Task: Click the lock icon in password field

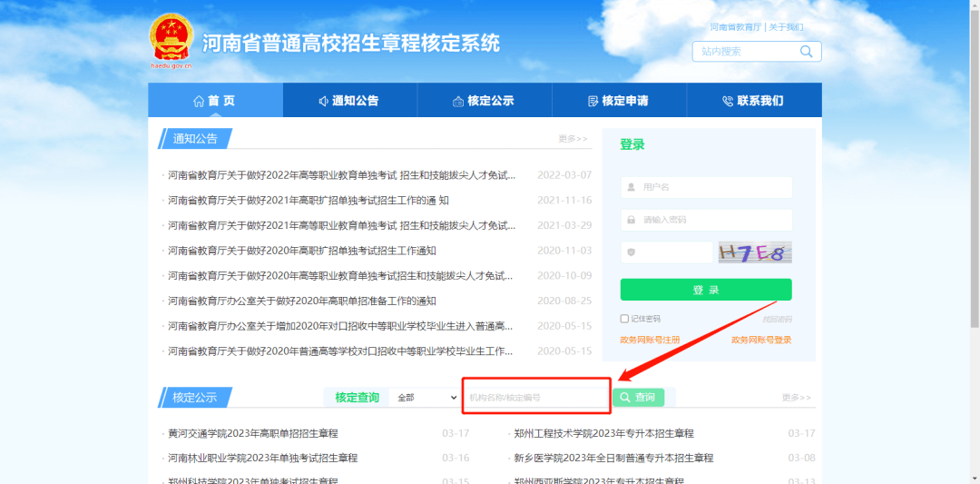Action: click(x=632, y=220)
